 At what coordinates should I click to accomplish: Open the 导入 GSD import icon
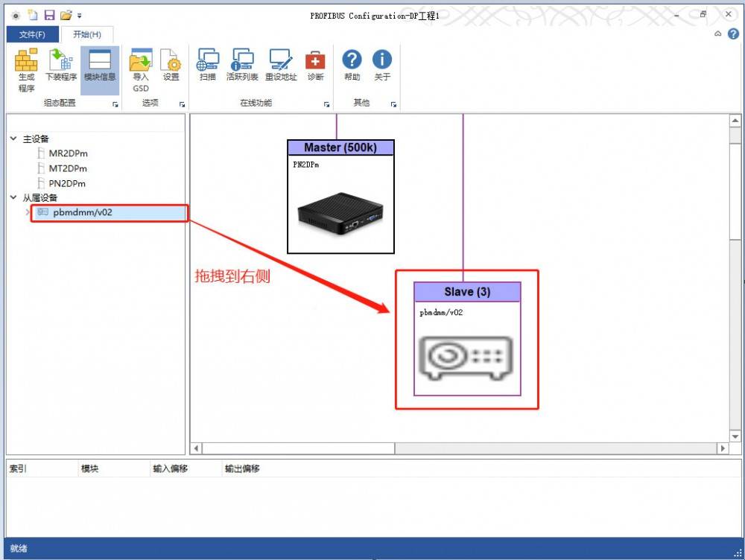point(141,70)
